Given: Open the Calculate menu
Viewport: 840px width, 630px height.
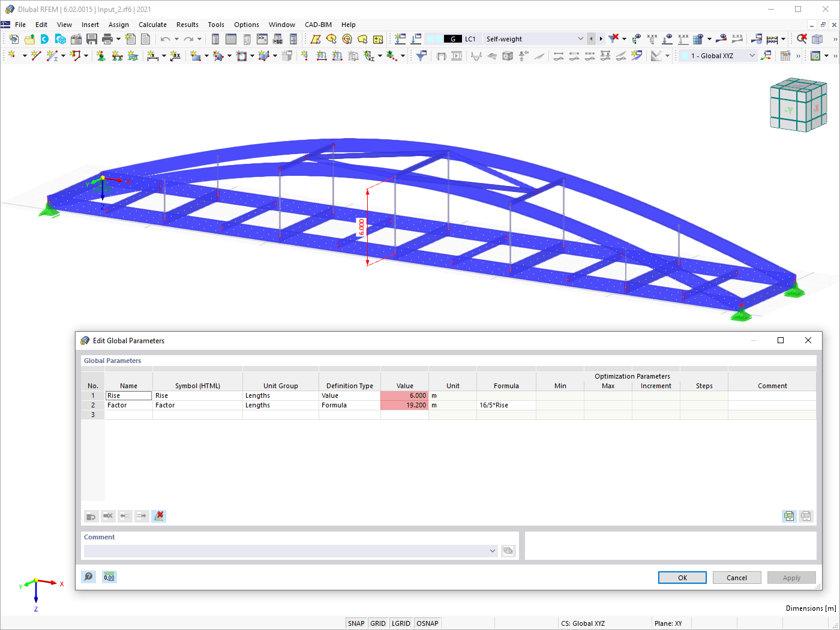Looking at the screenshot, I should tap(152, 25).
